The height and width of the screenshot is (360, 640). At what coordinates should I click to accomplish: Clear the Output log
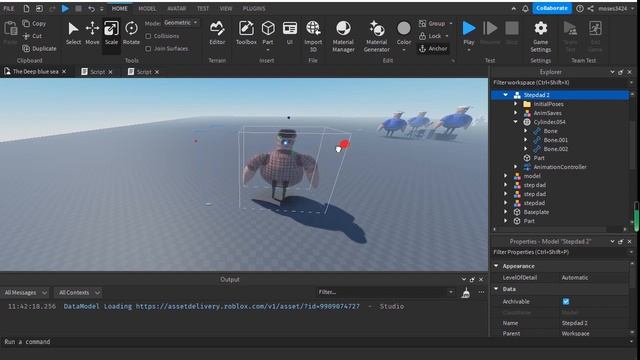coord(465,293)
